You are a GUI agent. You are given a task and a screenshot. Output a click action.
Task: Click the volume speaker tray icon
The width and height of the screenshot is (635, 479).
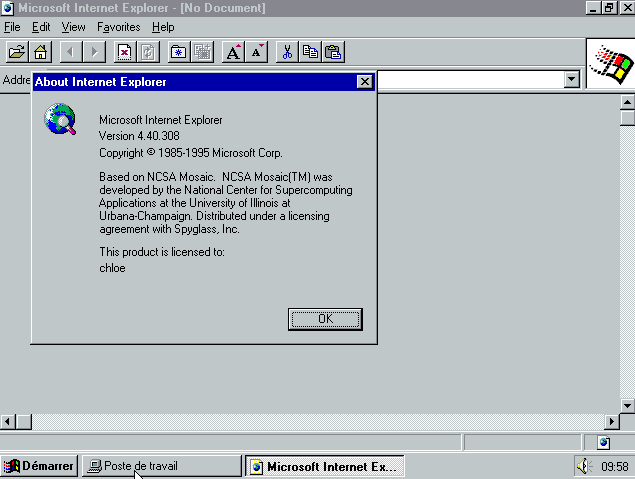(x=584, y=466)
